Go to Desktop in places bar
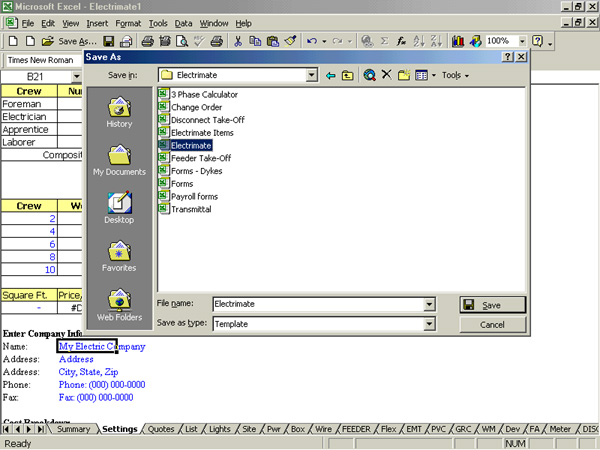The width and height of the screenshot is (600, 450). click(119, 208)
